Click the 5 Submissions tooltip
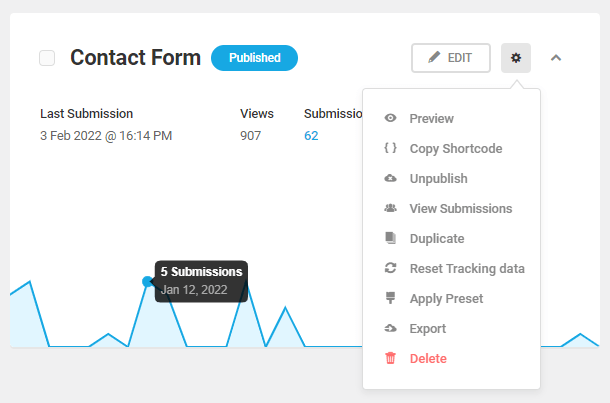Screen dimensions: 610x403 coord(201,281)
